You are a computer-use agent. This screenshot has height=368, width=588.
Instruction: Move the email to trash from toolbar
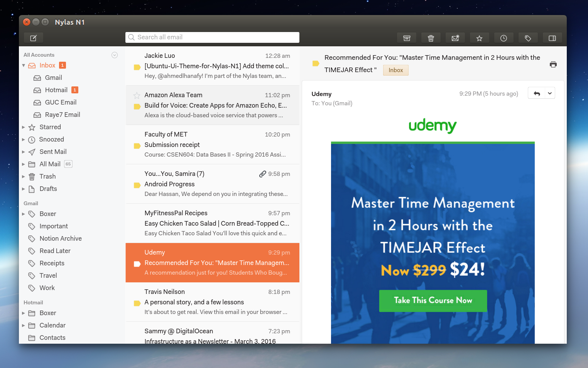[431, 38]
